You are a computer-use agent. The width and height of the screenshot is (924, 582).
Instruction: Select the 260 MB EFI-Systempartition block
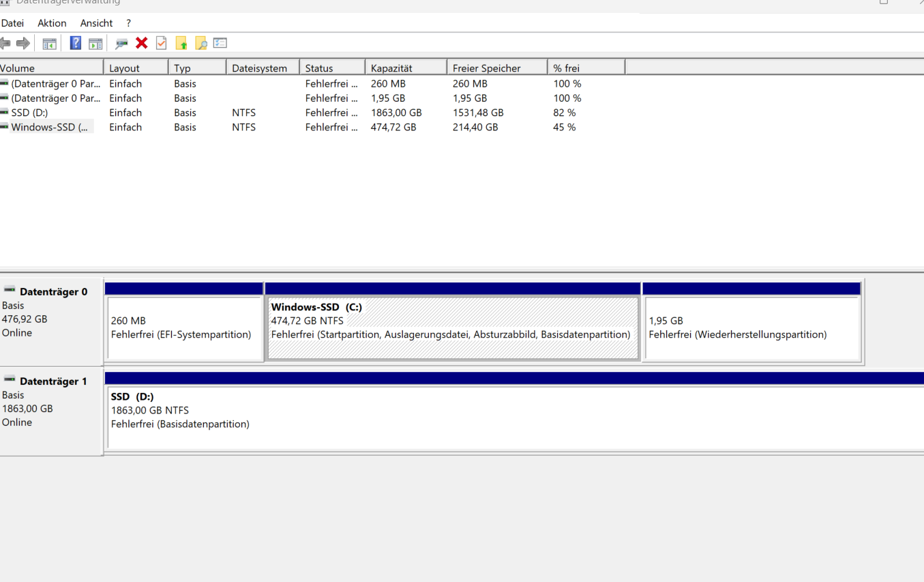click(x=184, y=328)
